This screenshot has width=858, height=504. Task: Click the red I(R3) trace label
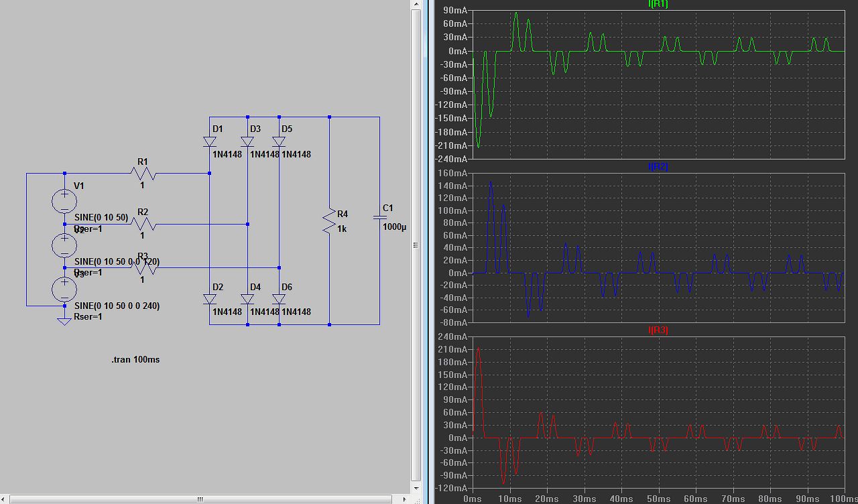[x=657, y=330]
